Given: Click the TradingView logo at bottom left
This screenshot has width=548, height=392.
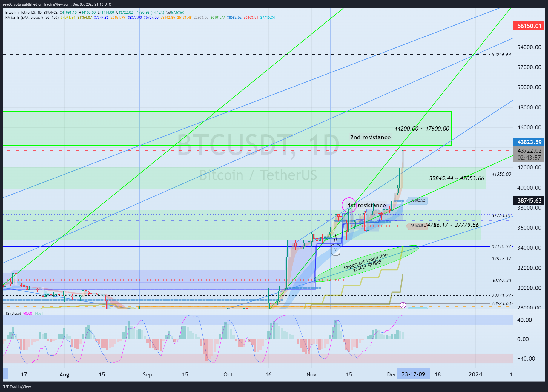Looking at the screenshot, I should [x=17, y=387].
